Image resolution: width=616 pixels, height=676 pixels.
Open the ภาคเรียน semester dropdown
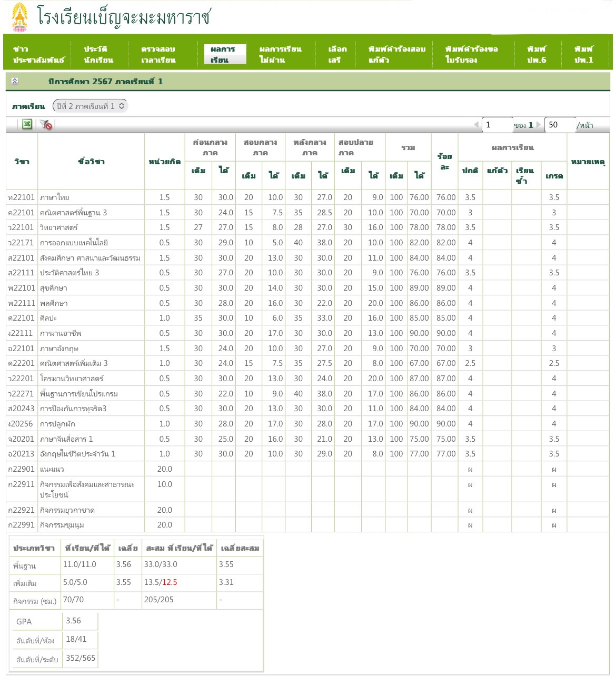pos(91,106)
